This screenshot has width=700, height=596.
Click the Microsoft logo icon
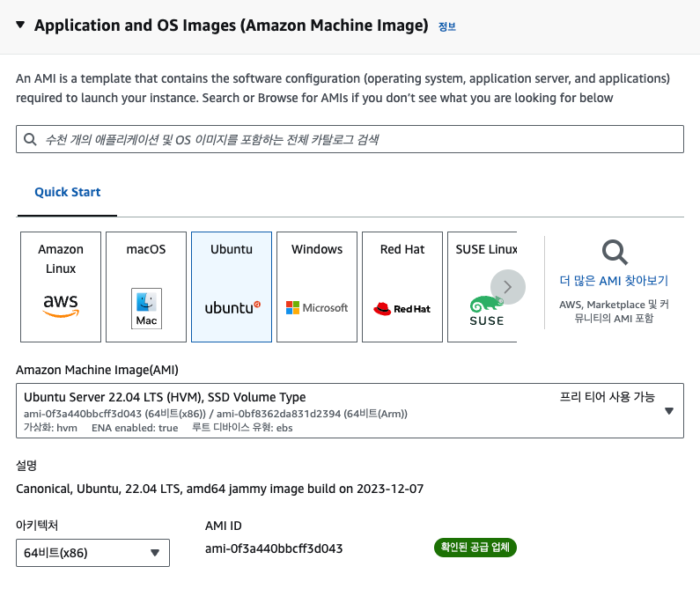317,307
